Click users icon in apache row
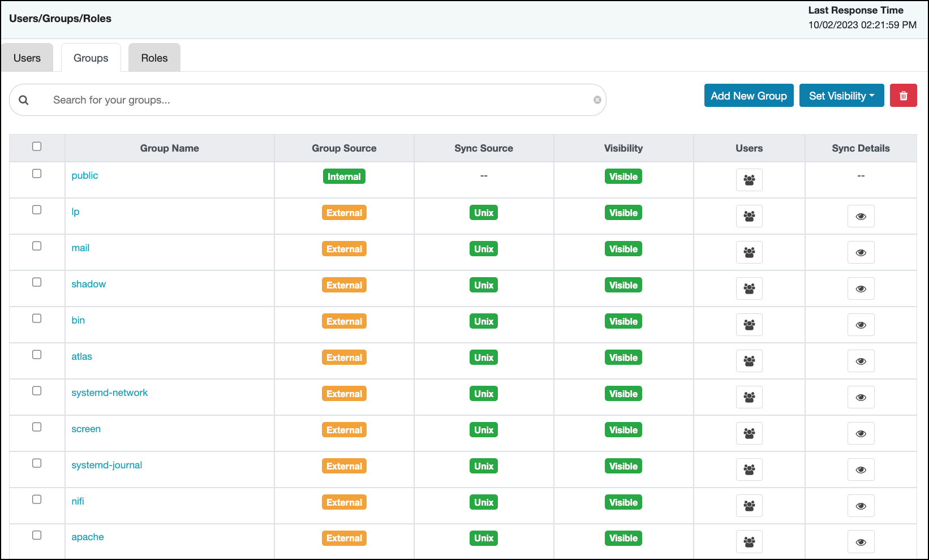 [x=749, y=541]
